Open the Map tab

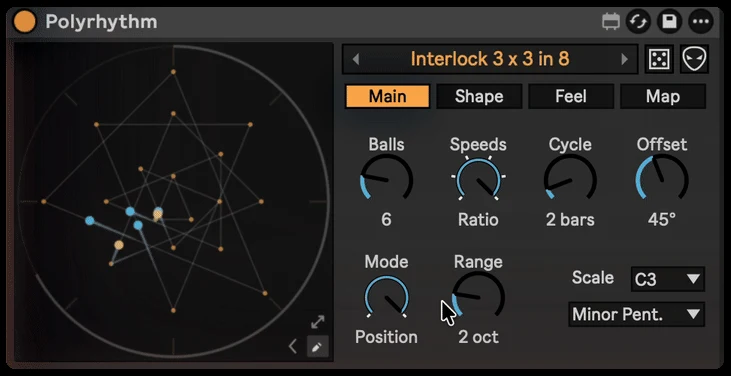pos(662,96)
